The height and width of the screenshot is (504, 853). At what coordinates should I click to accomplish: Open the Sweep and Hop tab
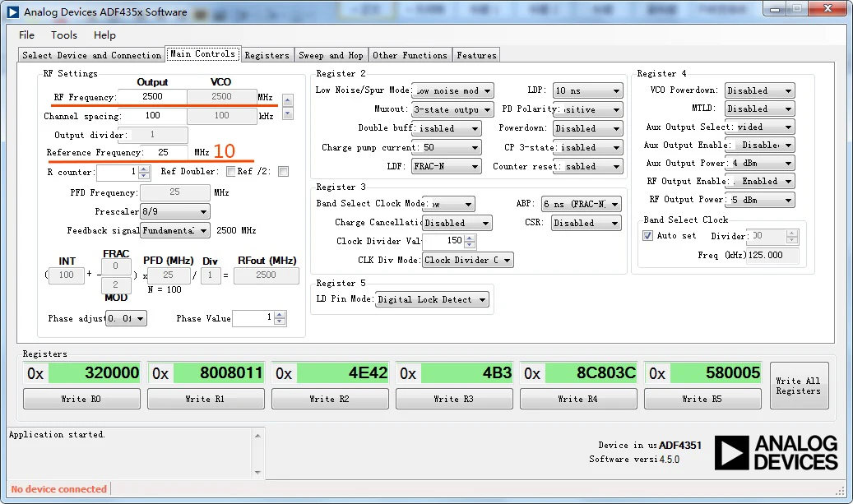(x=331, y=55)
